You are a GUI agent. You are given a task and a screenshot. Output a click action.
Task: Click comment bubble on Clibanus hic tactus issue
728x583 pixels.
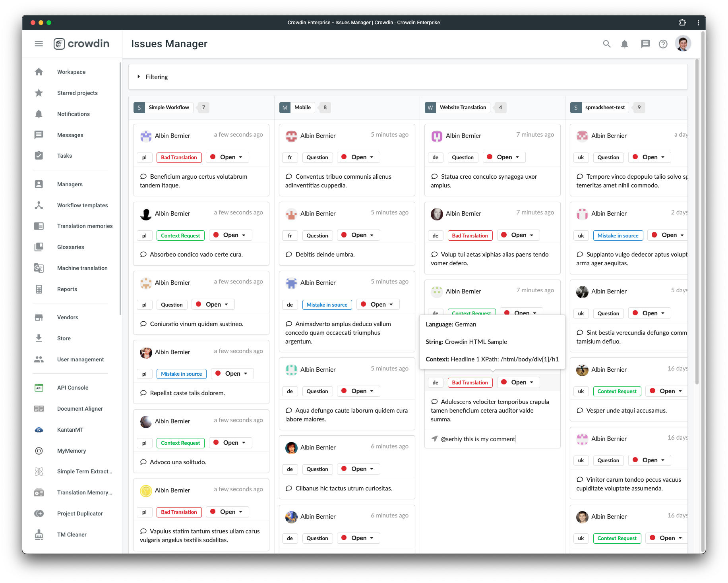point(289,488)
